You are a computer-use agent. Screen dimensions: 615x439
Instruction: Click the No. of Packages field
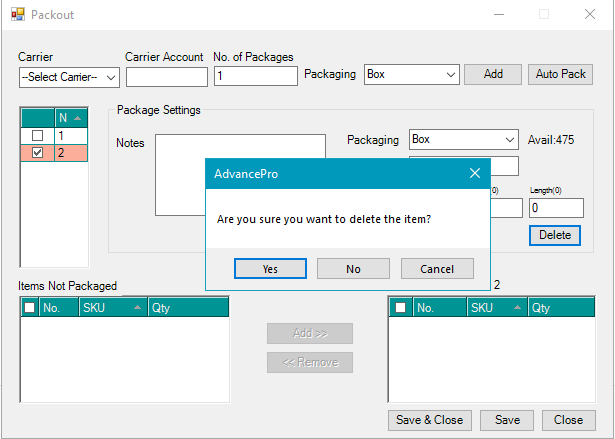tap(255, 76)
